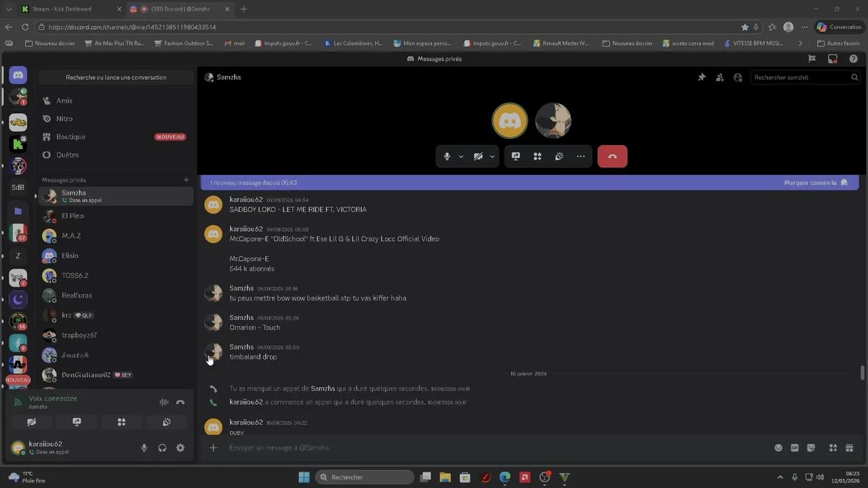Open sticker picker in message bar
The height and width of the screenshot is (488, 868).
pyautogui.click(x=811, y=447)
